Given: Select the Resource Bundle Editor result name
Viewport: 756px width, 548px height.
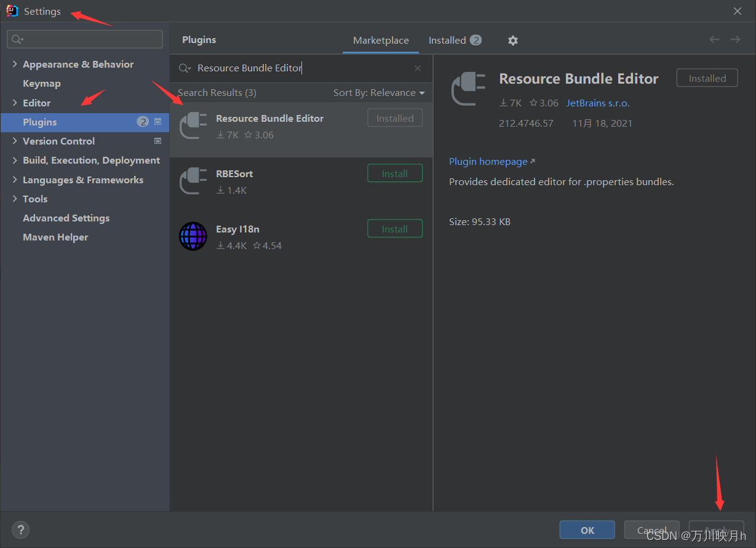Looking at the screenshot, I should point(269,118).
